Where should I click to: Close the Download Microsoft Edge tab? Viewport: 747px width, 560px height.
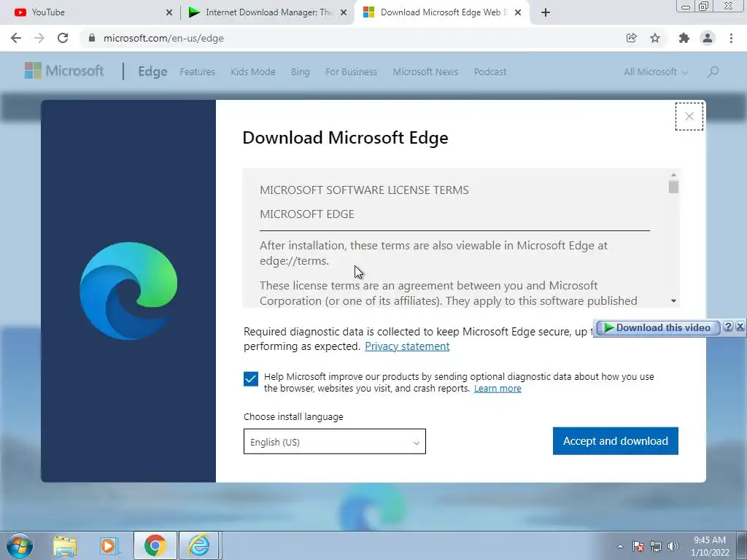click(x=518, y=12)
